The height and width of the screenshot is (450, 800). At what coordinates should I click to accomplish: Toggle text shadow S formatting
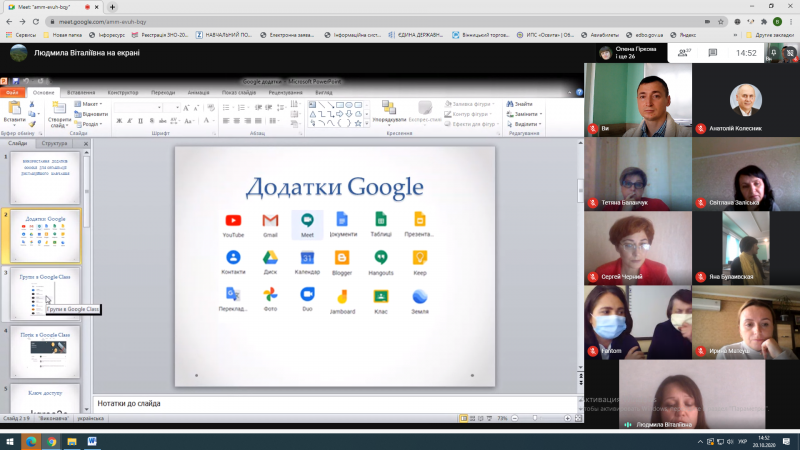[152, 121]
